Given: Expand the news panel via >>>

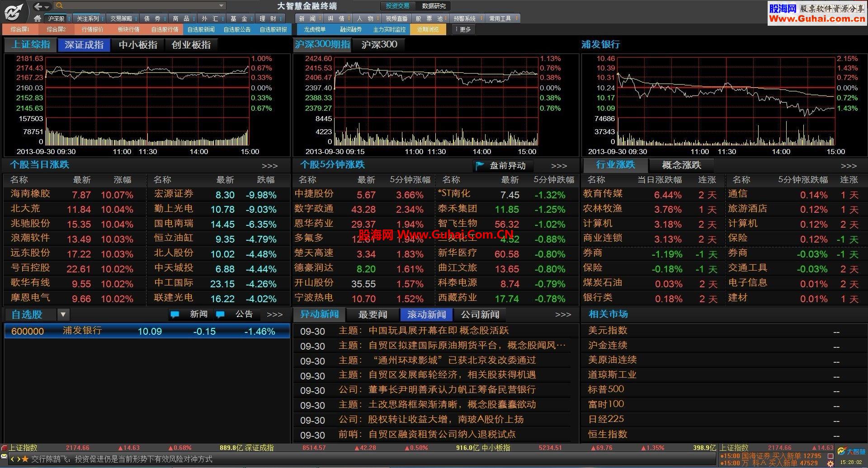Looking at the screenshot, I should click(563, 314).
